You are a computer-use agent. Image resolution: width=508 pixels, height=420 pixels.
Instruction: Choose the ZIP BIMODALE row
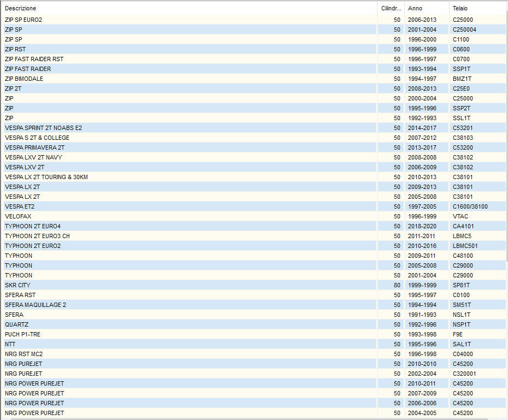click(24, 79)
